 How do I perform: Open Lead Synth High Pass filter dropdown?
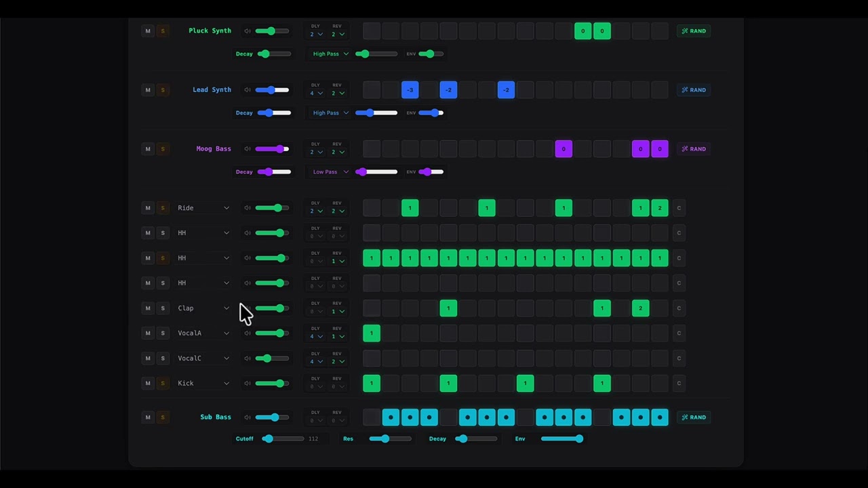(x=330, y=113)
